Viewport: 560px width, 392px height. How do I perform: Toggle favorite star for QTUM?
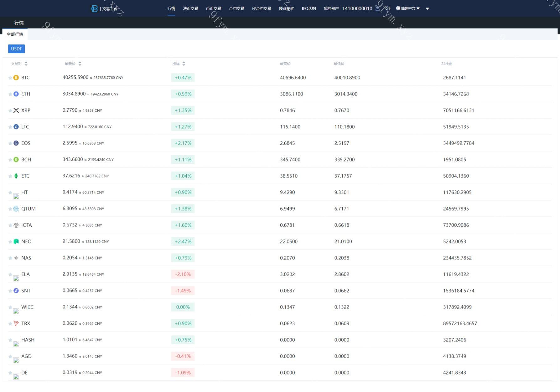coord(10,209)
